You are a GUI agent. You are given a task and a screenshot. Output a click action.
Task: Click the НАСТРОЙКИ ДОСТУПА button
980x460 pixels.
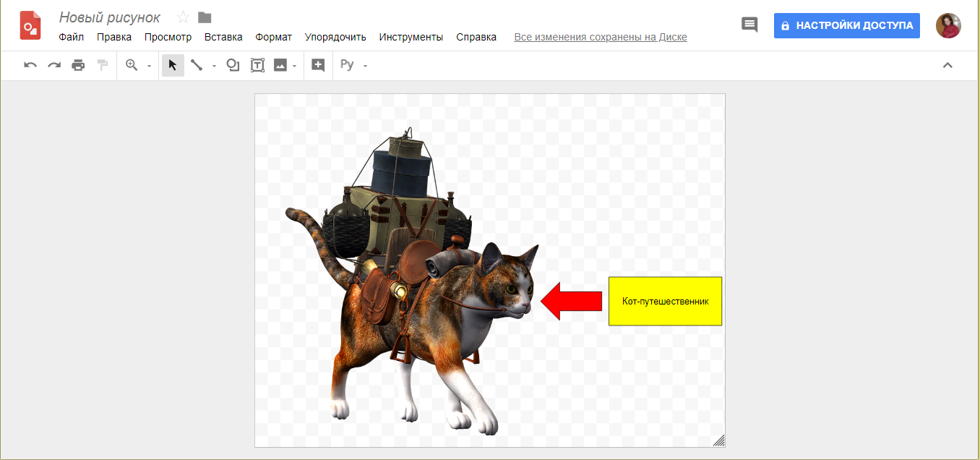pos(846,25)
